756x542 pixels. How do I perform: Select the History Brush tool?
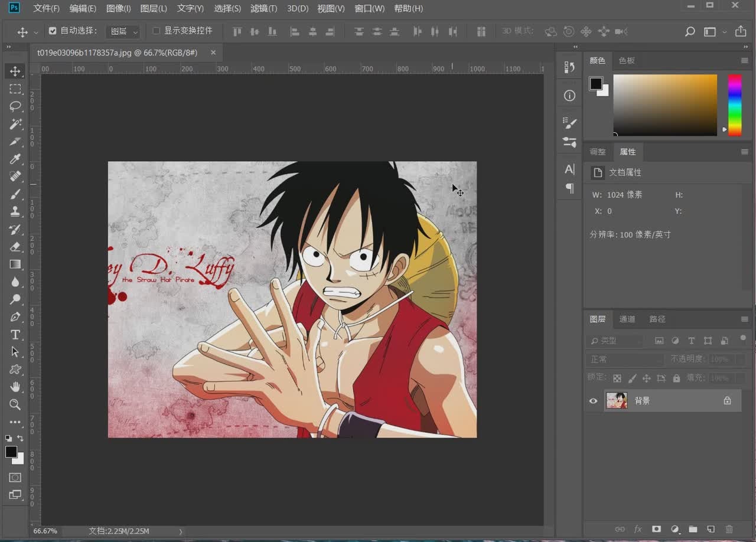(x=15, y=229)
